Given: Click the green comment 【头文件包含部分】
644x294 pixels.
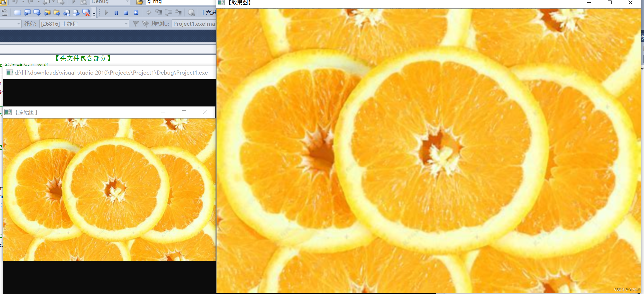Looking at the screenshot, I should point(83,58).
